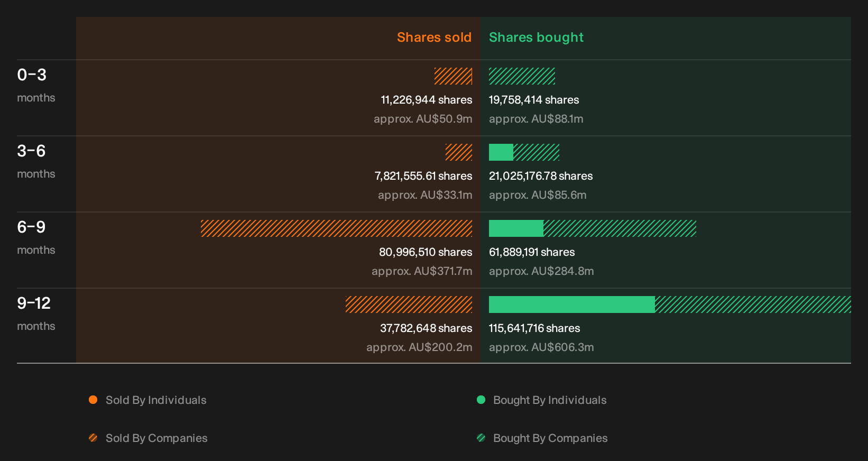Click the striped companies bought segment for 6-9 months
The width and height of the screenshot is (868, 461).
pos(620,228)
